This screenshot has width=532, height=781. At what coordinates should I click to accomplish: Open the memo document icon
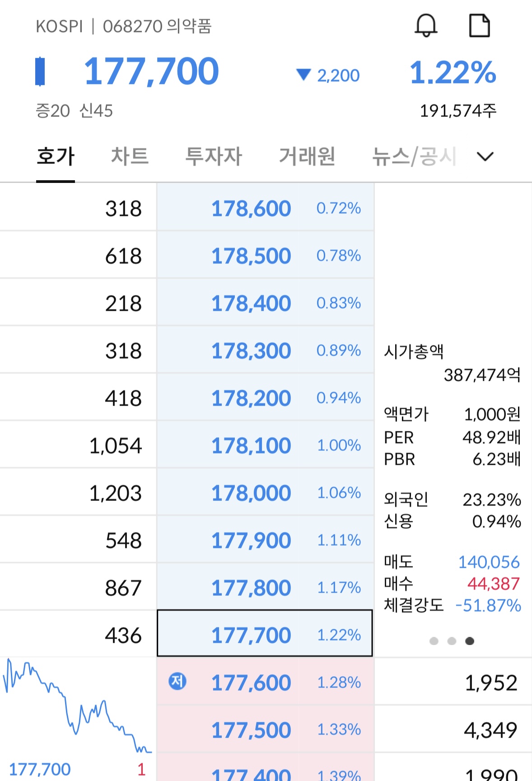pyautogui.click(x=479, y=25)
